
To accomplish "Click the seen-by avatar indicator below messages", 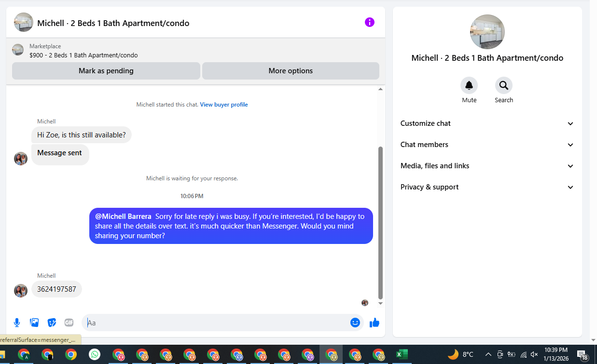I will (x=365, y=303).
